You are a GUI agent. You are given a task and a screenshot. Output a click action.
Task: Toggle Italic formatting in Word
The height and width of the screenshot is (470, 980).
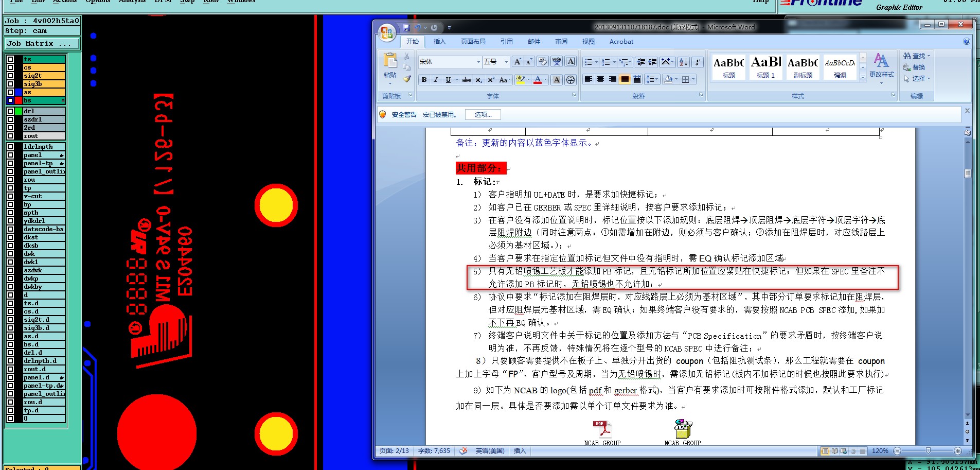click(436, 80)
